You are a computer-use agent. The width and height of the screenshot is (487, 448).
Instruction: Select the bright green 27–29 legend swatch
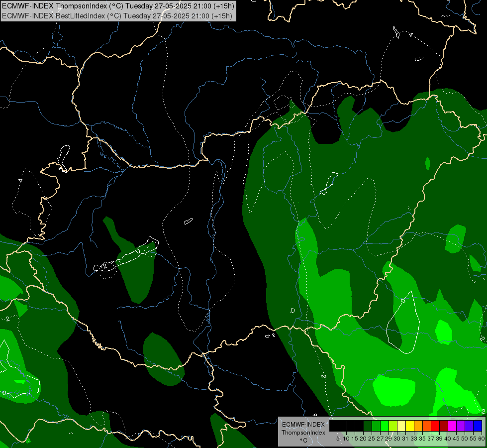[385, 426]
